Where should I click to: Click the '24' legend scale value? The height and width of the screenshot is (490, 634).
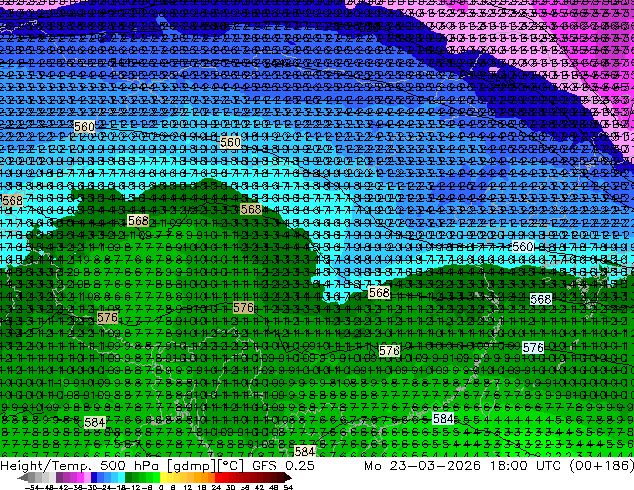coord(216,487)
